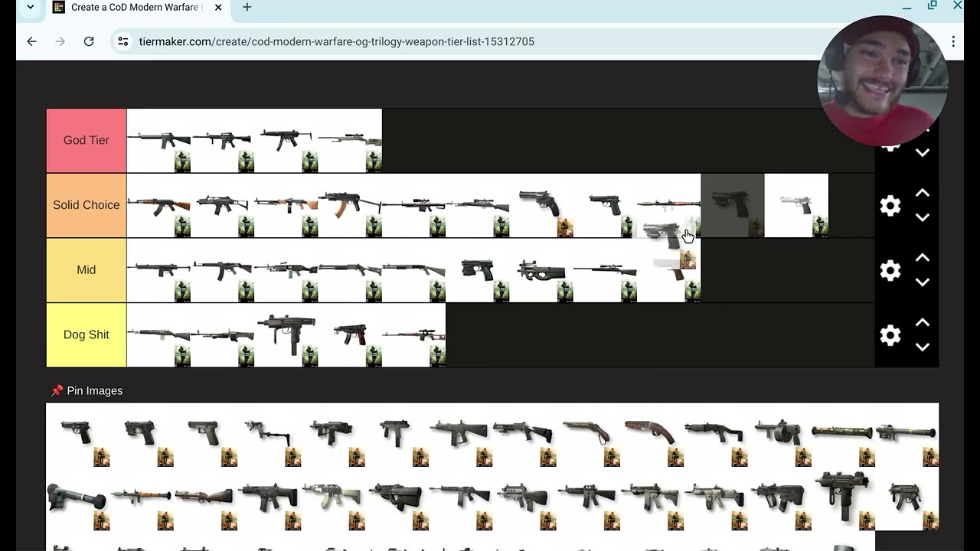Select the Mini-Uzi in Dog Shit tier
This screenshot has height=551, width=980.
coord(286,335)
